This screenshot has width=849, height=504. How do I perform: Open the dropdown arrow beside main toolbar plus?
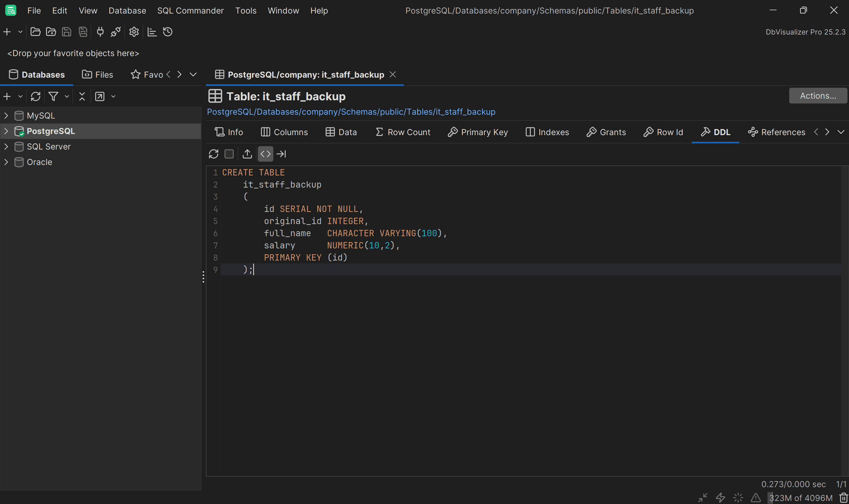[x=20, y=32]
